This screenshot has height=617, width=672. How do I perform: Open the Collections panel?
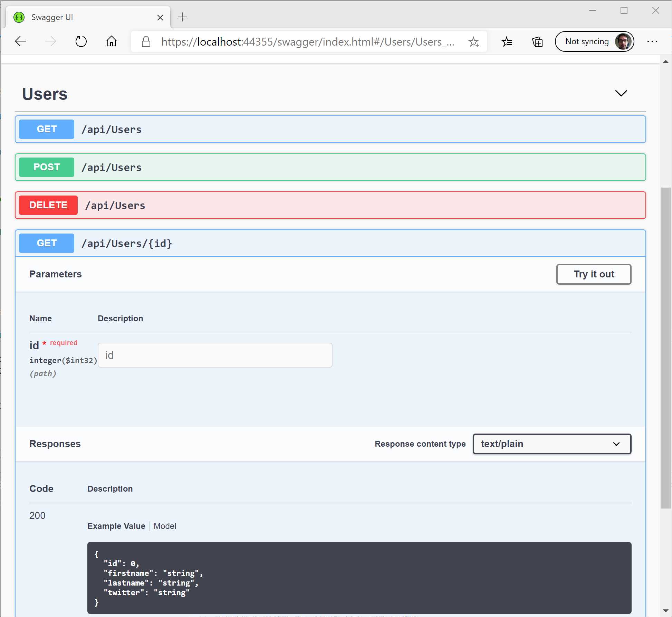tap(537, 41)
